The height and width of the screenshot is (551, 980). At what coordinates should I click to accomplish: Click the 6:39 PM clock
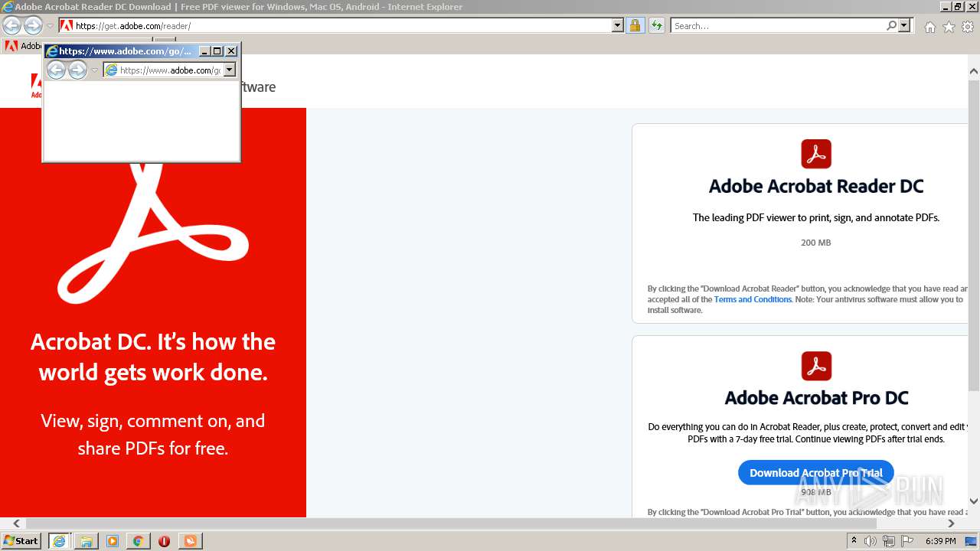940,541
